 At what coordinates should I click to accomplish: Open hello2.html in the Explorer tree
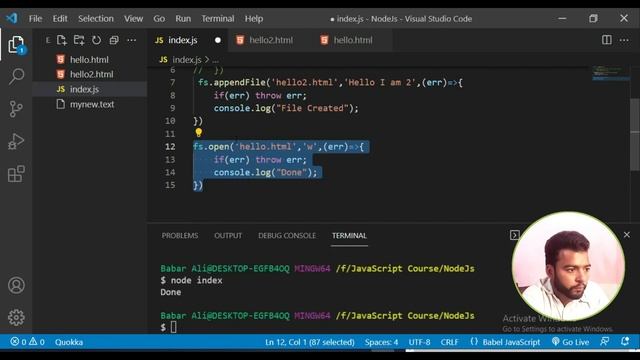[89, 74]
